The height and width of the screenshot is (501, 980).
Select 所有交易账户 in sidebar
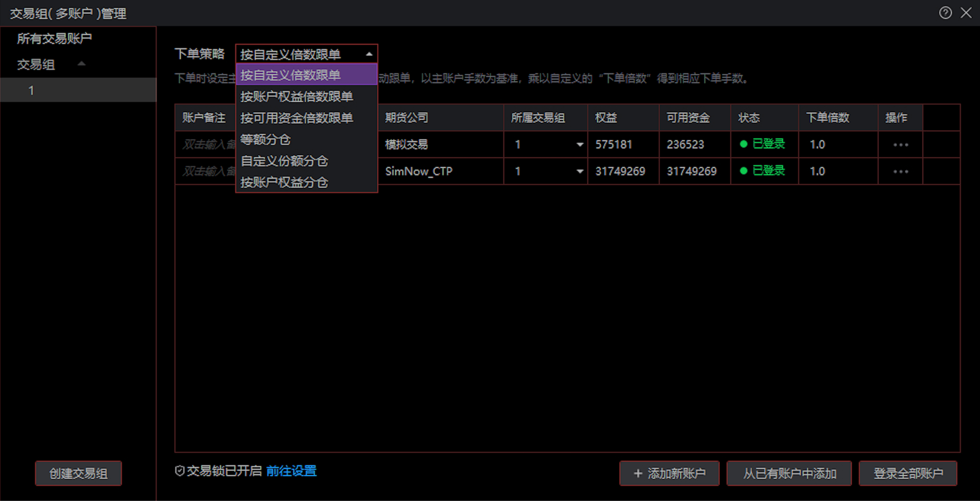(54, 39)
